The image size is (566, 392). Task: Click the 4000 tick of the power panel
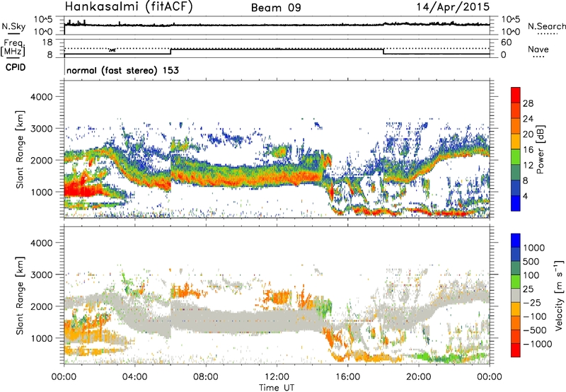41,97
